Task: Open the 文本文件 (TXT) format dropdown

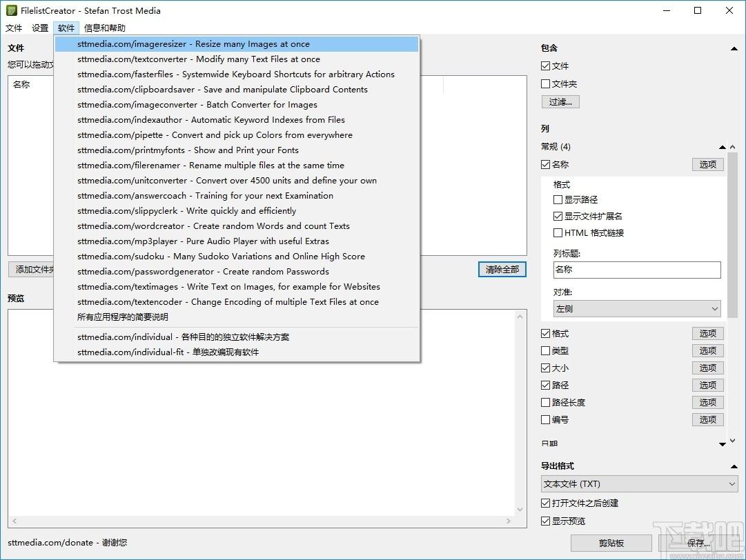Action: click(x=640, y=484)
